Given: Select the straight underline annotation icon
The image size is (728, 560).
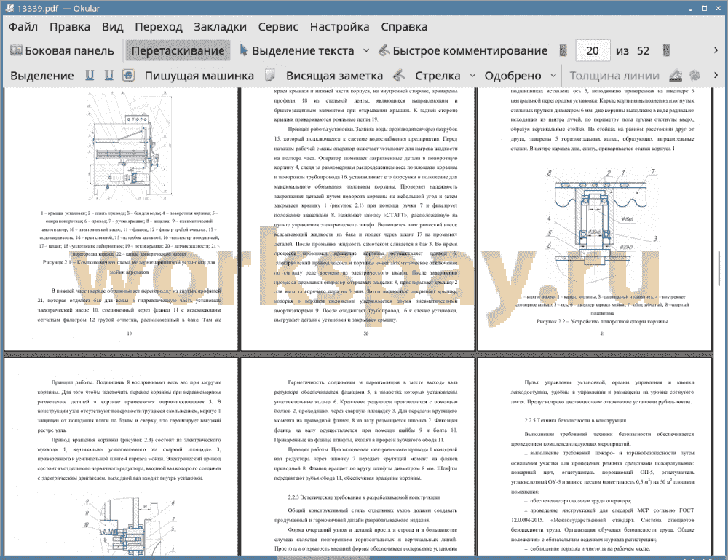Looking at the screenshot, I should (x=90, y=75).
